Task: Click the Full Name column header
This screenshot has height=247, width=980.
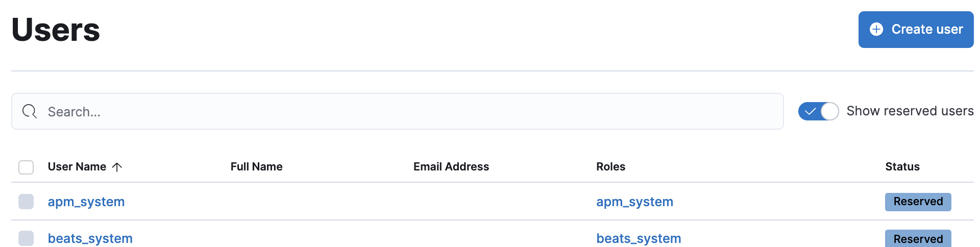Action: (256, 167)
